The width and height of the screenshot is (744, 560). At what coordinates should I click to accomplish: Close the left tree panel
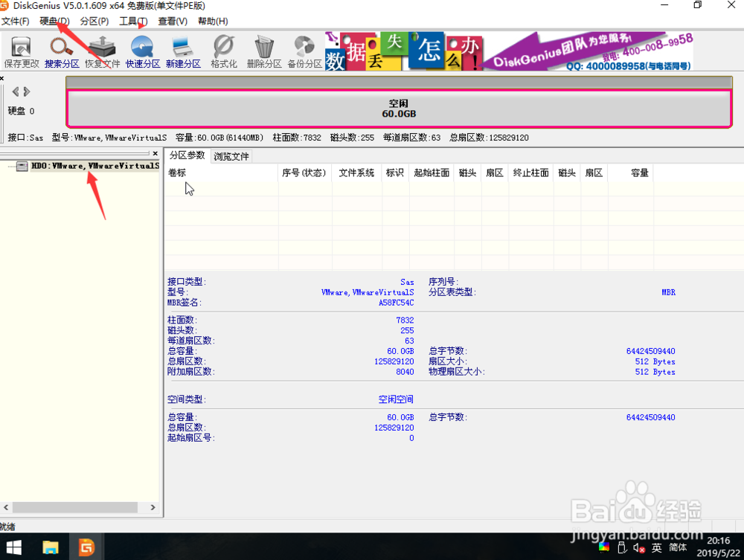(155, 153)
